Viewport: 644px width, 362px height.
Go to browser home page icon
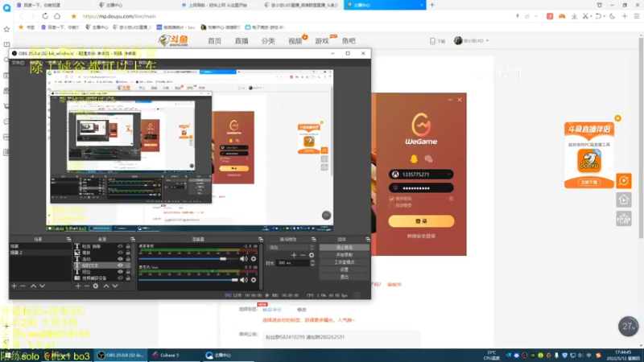[57, 16]
